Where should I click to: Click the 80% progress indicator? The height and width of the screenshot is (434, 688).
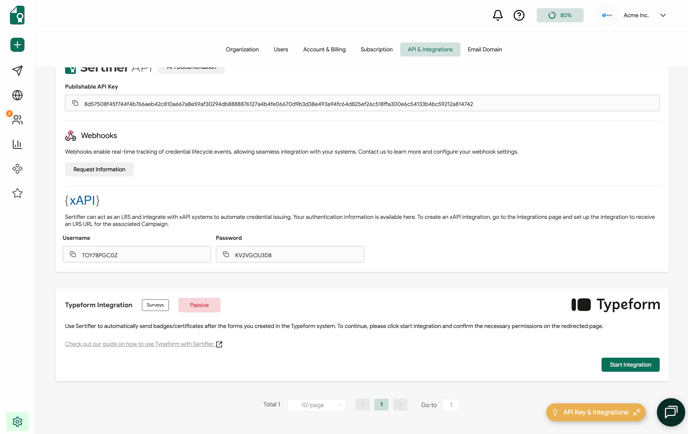[560, 15]
